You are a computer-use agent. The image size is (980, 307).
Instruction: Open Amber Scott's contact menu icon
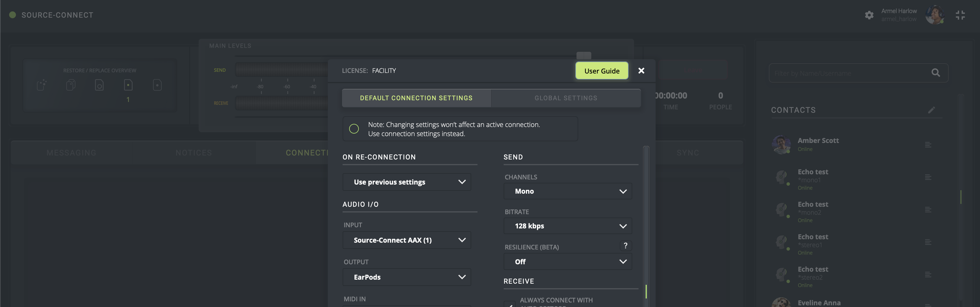point(928,145)
